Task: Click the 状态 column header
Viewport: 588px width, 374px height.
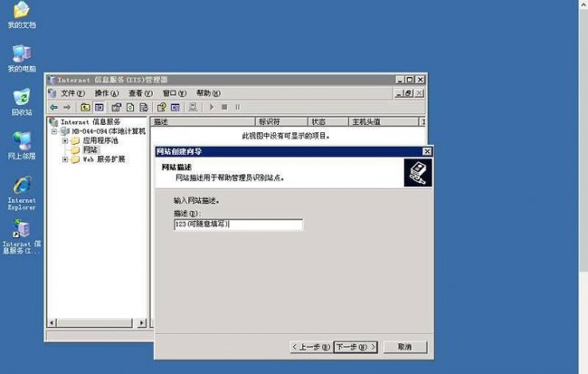Action: 328,121
